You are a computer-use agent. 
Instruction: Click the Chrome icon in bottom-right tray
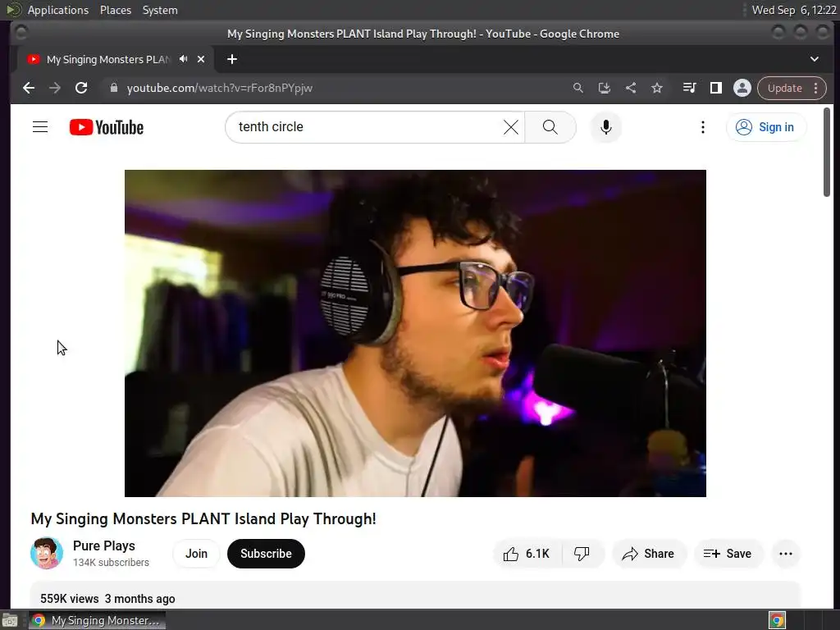tap(778, 620)
